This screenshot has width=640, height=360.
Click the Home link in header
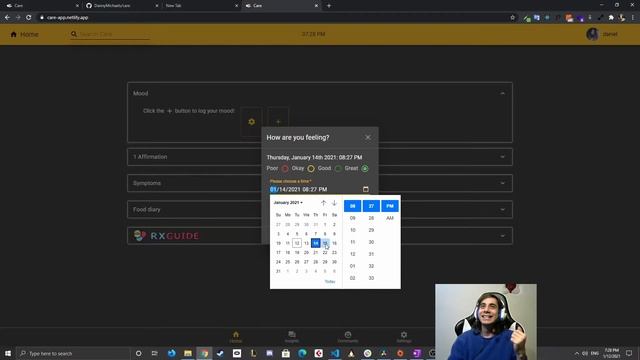click(x=29, y=34)
